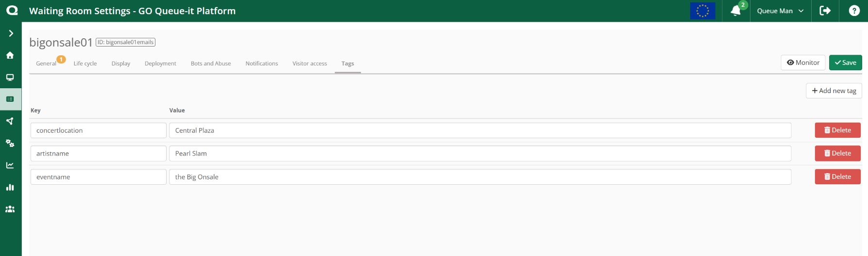
Task: Open the Visitor access tab
Action: (309, 64)
